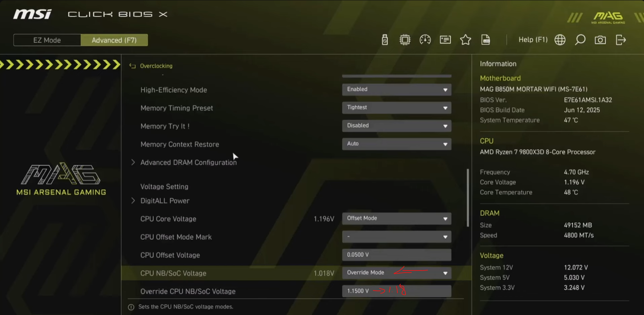
Task: Select the Advanced (F7) tab
Action: [x=114, y=40]
